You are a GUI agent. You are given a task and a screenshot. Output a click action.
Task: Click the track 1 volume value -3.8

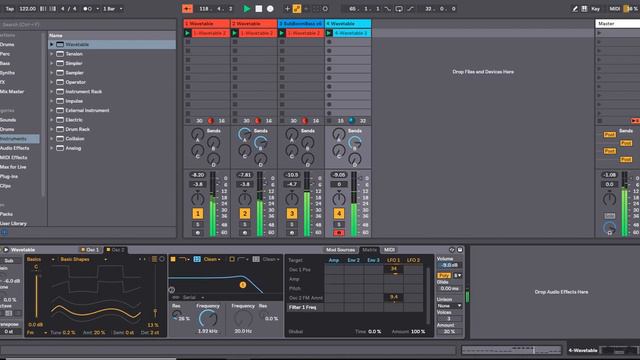click(198, 184)
